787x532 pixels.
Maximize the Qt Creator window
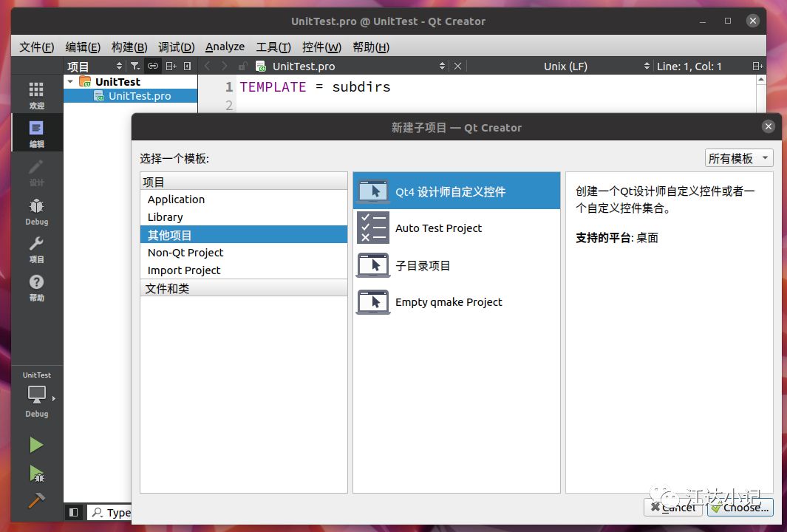pos(727,21)
